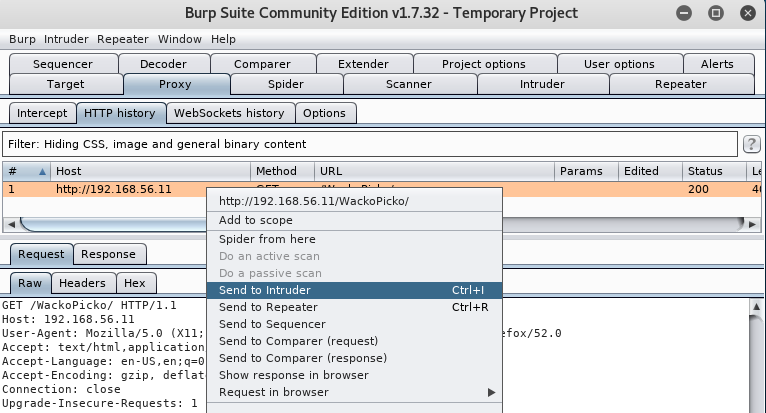Switch to the Repeater main tab
The height and width of the screenshot is (413, 766).
[x=681, y=84]
